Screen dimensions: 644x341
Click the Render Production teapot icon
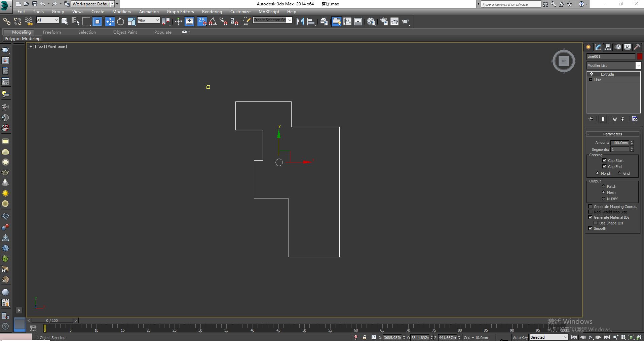pyautogui.click(x=405, y=22)
